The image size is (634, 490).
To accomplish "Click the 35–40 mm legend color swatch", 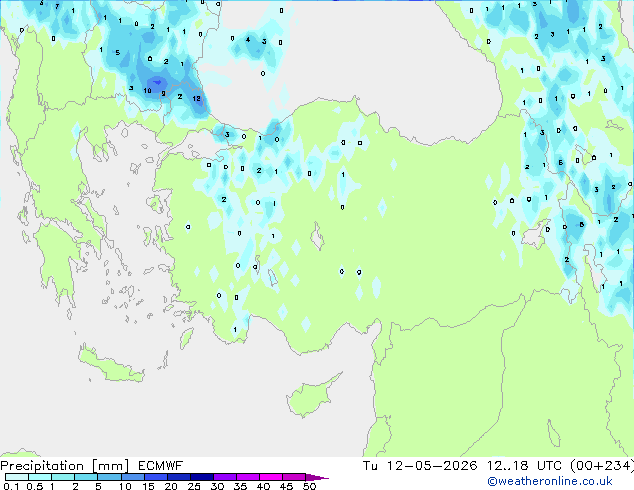I will coord(248,477).
